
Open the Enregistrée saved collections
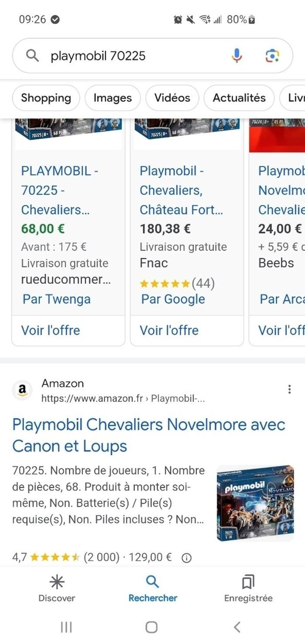[x=247, y=588]
